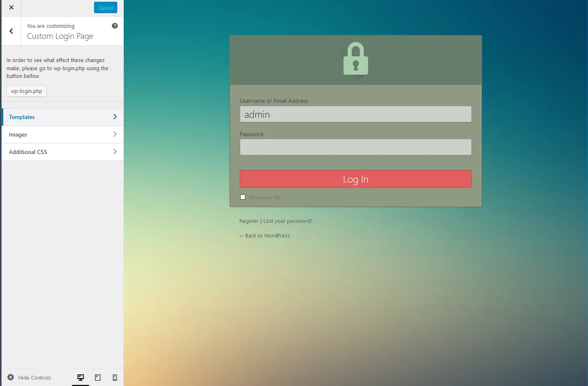Follow the Back to WordPress link
This screenshot has height=386, width=588.
(x=265, y=236)
